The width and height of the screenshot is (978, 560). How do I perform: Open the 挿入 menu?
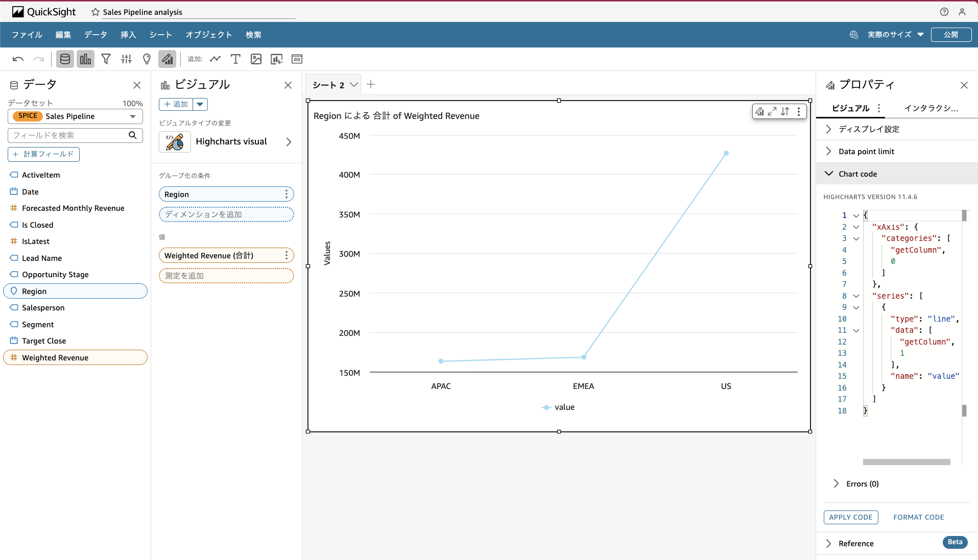click(128, 35)
